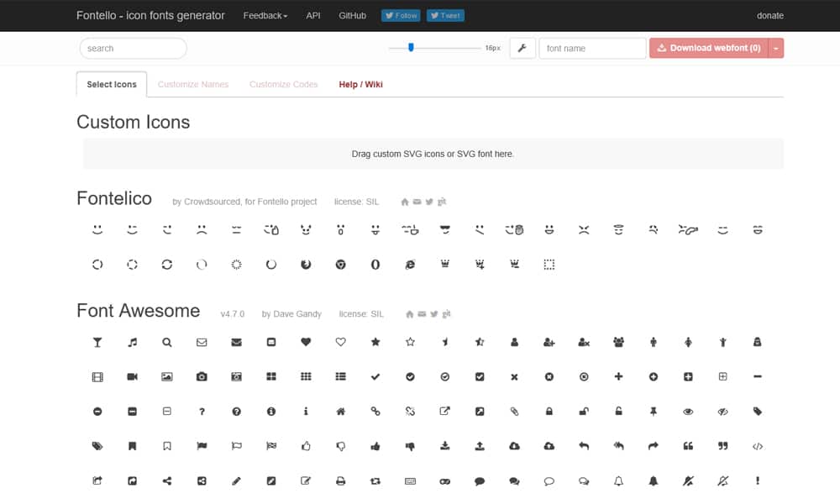Select the music note icon

click(x=132, y=342)
